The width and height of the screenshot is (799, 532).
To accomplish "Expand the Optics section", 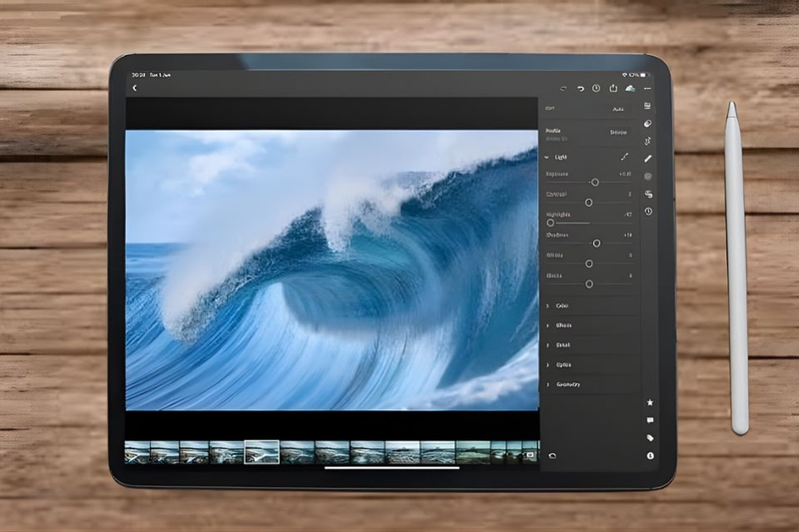I will (x=589, y=365).
